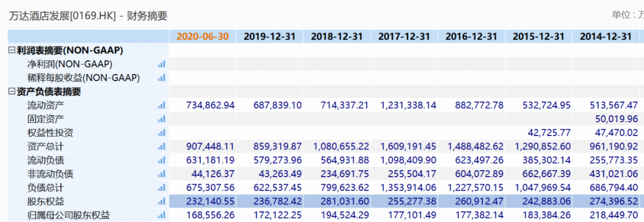Screen dimensions: 644x222
Task: Show bar chart for 归属母公司股东权益 row
Action: point(162,215)
